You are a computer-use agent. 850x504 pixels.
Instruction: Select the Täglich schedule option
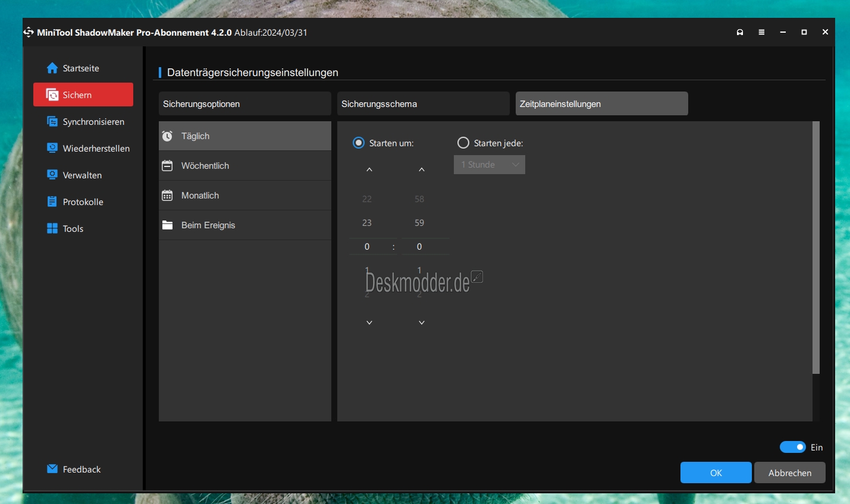tap(244, 136)
